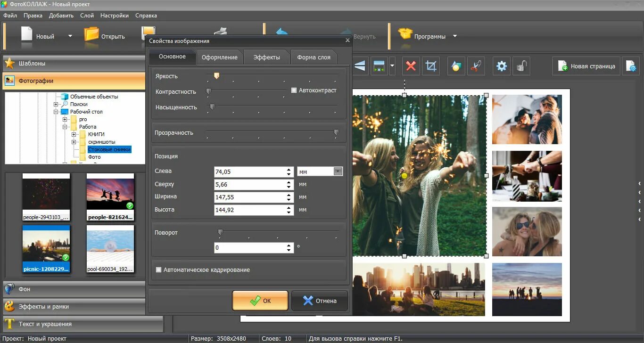Open the Справка menu
Image resolution: width=644 pixels, height=343 pixels.
pyautogui.click(x=146, y=16)
